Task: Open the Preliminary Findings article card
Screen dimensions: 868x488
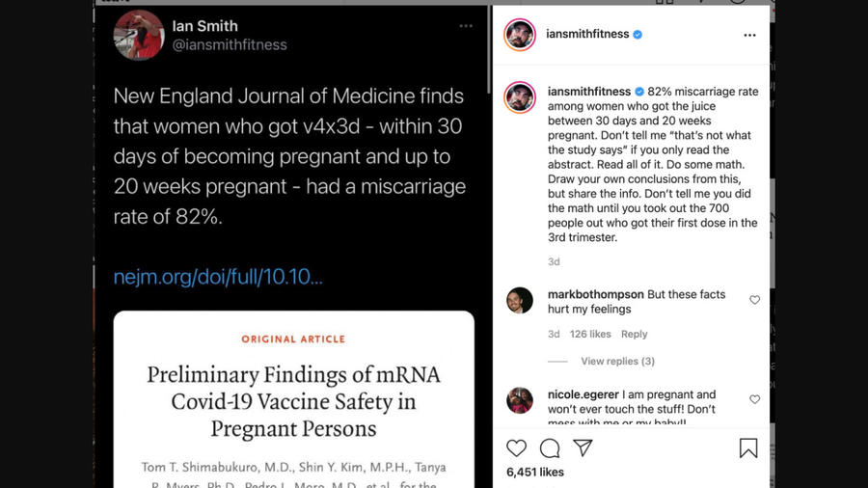Action: 294,399
